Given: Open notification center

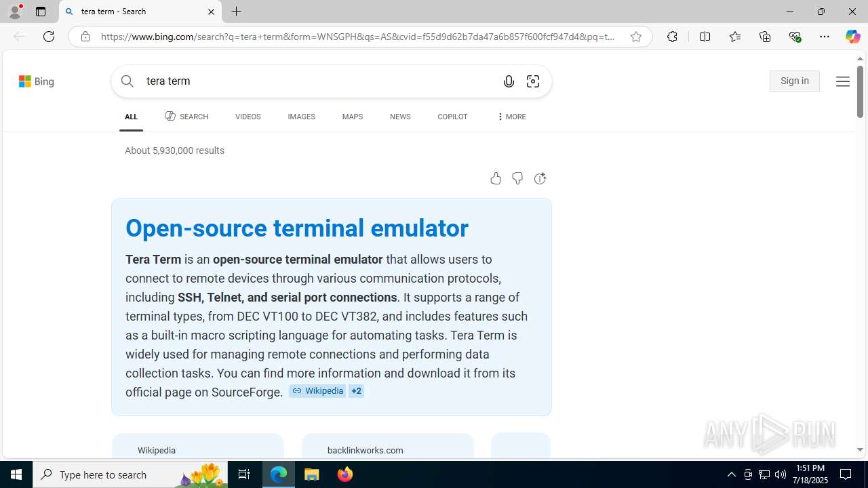Looking at the screenshot, I should click(846, 474).
